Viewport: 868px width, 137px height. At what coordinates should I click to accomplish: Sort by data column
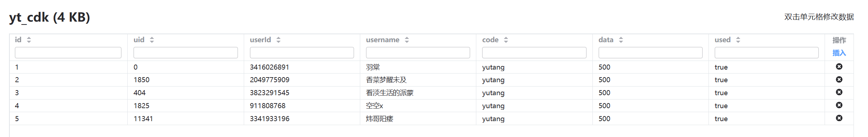tap(621, 40)
